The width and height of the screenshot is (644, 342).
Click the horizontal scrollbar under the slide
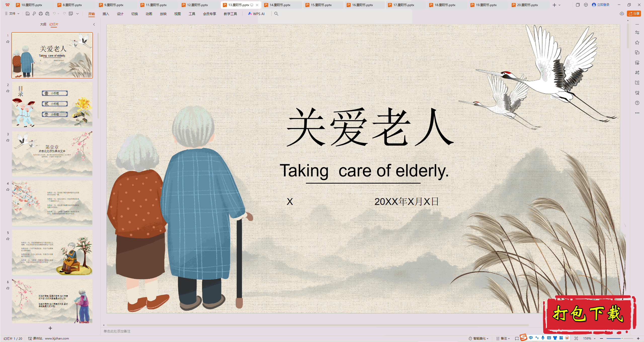tap(317, 325)
